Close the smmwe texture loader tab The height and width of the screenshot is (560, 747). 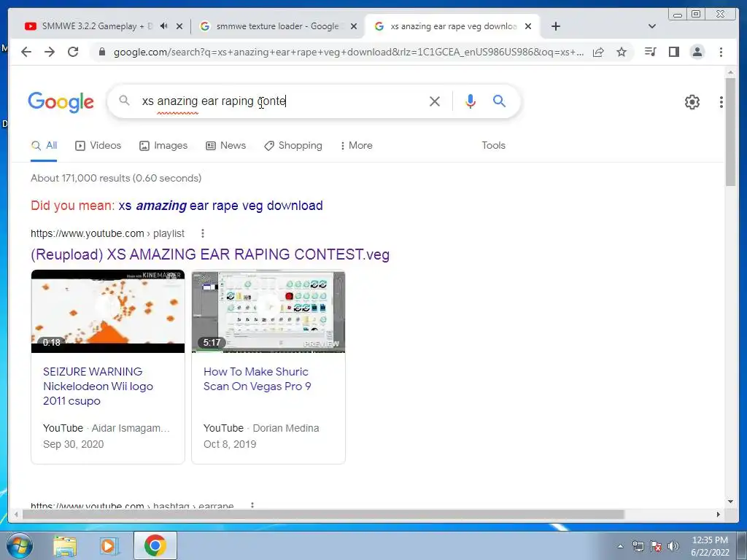354,26
